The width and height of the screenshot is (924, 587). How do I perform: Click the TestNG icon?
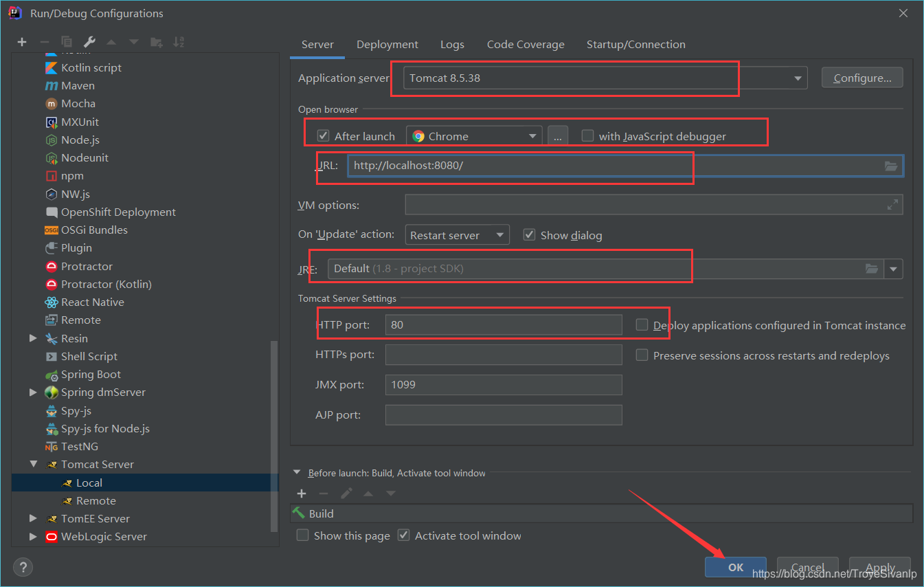point(51,447)
